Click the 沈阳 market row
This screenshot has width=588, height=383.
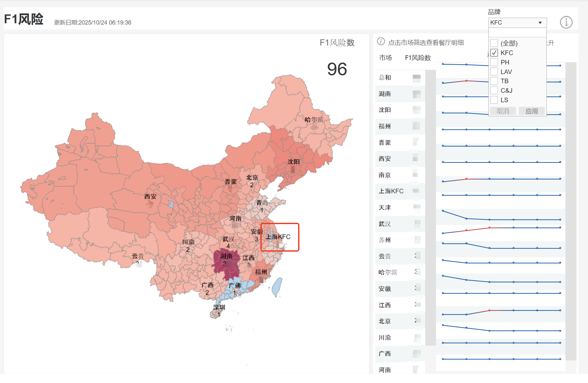pyautogui.click(x=385, y=110)
